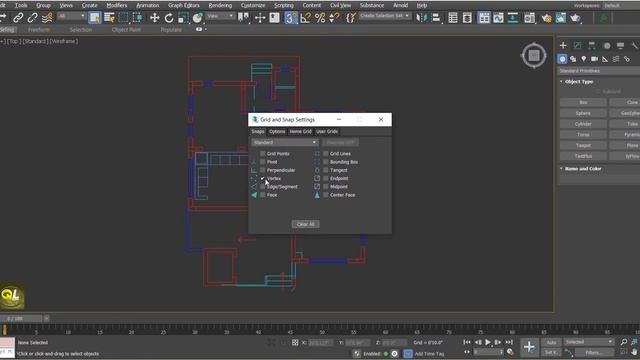640x360 pixels.
Task: Click the Spinner Snap toggle icon
Action: tap(334, 18)
